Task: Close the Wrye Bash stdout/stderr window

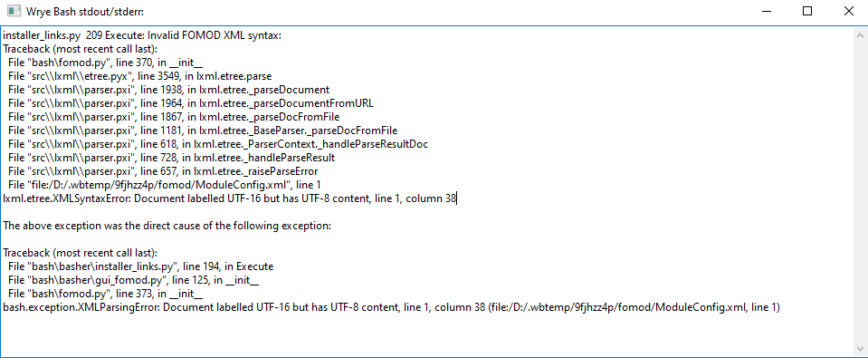Action: (x=848, y=11)
